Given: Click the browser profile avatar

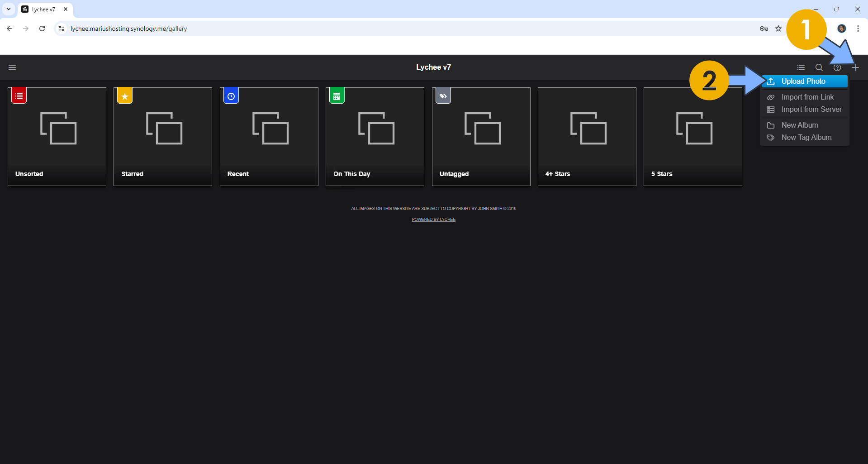Looking at the screenshot, I should point(841,28).
